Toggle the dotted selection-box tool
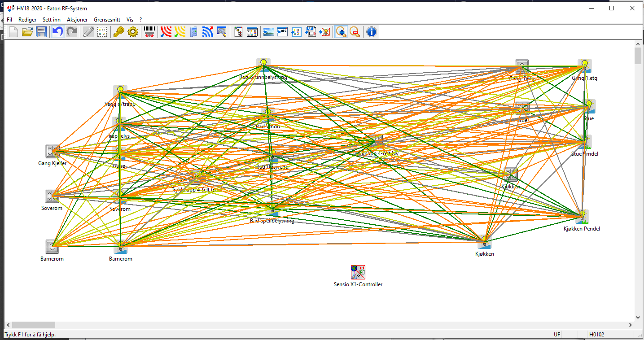Viewport: 644px width, 340px height. [x=102, y=32]
